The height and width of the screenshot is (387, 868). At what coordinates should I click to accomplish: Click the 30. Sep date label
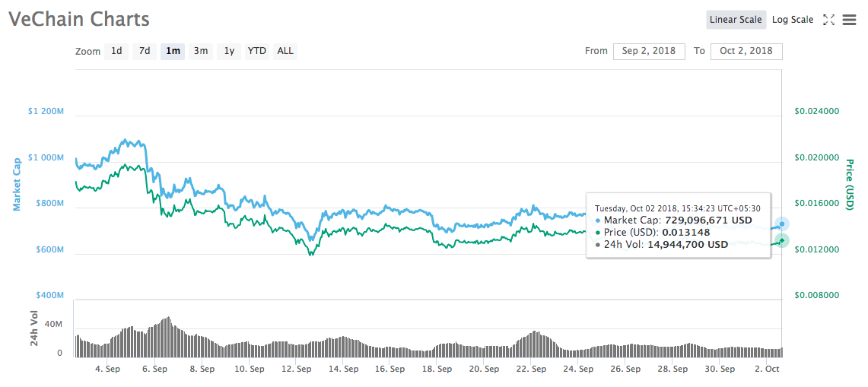point(719,368)
